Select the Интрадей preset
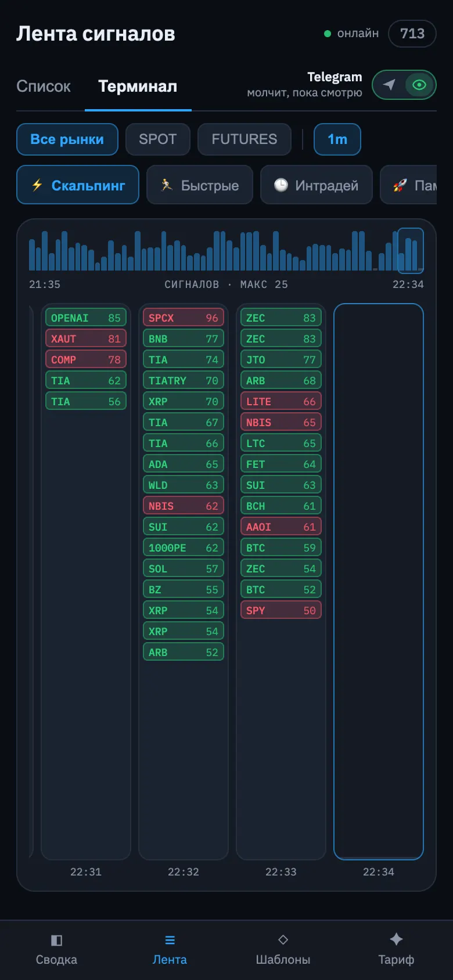 coord(317,185)
